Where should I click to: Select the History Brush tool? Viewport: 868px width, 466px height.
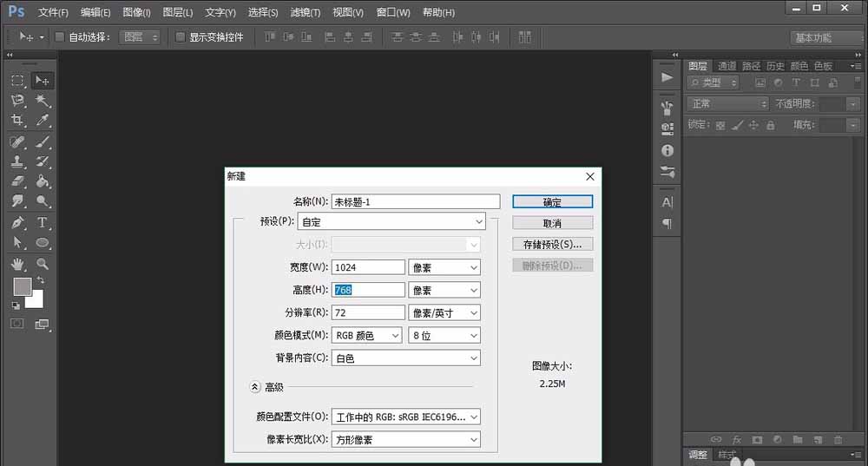[x=42, y=161]
